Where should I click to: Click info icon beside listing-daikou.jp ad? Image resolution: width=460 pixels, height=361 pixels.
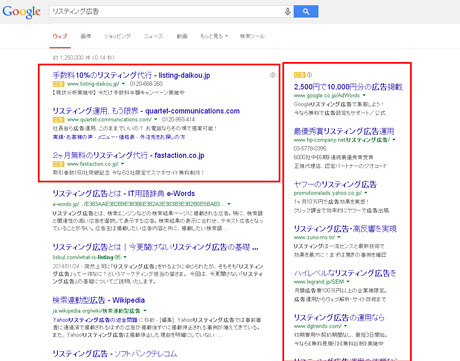[x=273, y=75]
